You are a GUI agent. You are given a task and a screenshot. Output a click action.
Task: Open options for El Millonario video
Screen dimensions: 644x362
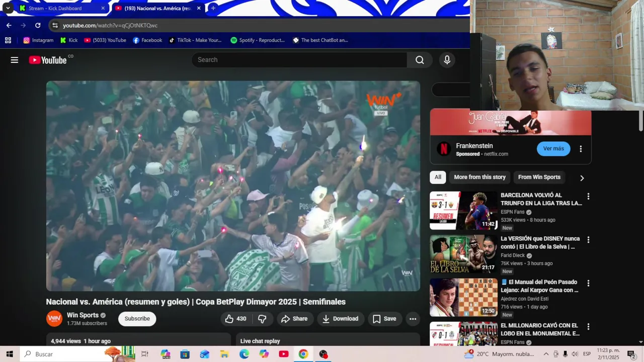[x=588, y=327]
